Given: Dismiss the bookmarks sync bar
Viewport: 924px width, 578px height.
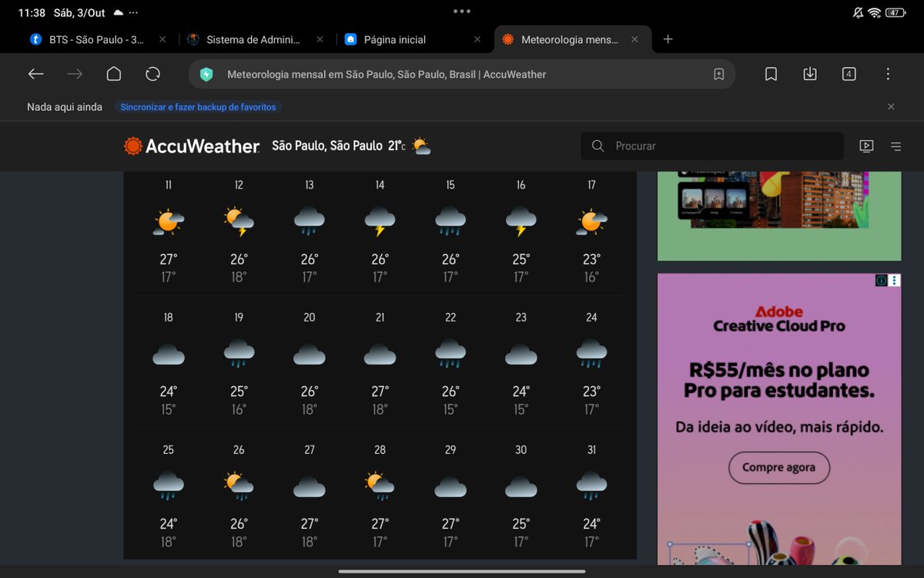Looking at the screenshot, I should tap(891, 107).
